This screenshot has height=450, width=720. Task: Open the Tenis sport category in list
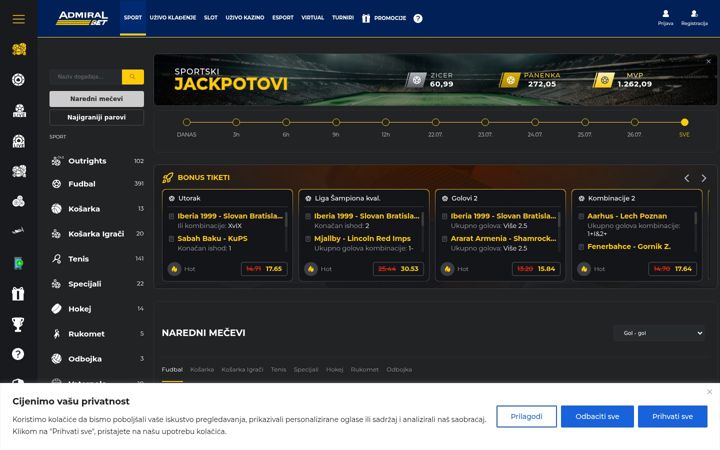(97, 259)
